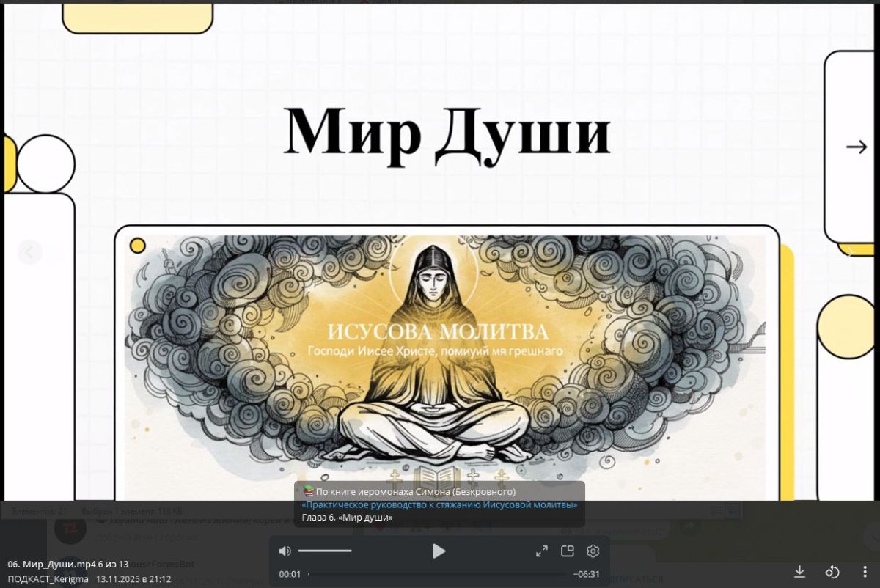Mute the video with the speaker icon
This screenshot has width=880, height=588.
tap(285, 551)
